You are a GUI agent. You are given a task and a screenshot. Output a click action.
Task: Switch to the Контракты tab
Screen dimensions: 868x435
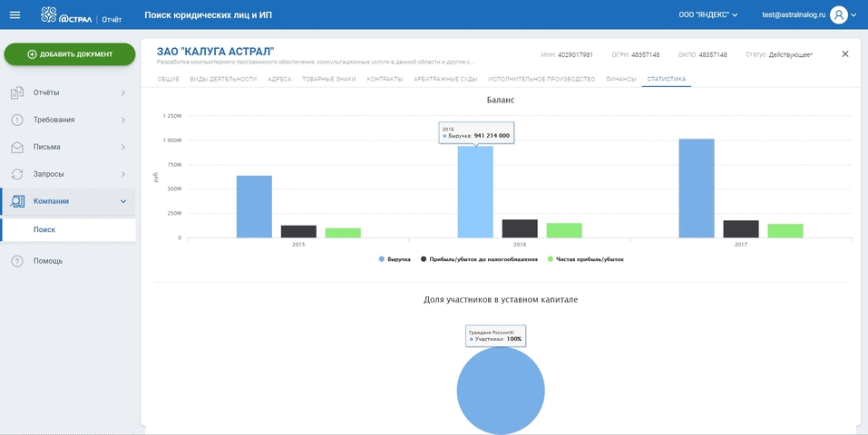click(385, 79)
